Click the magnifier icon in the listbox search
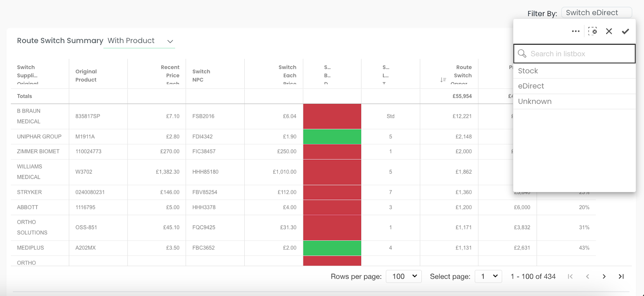Screen dimensions: 644x296 522,53
